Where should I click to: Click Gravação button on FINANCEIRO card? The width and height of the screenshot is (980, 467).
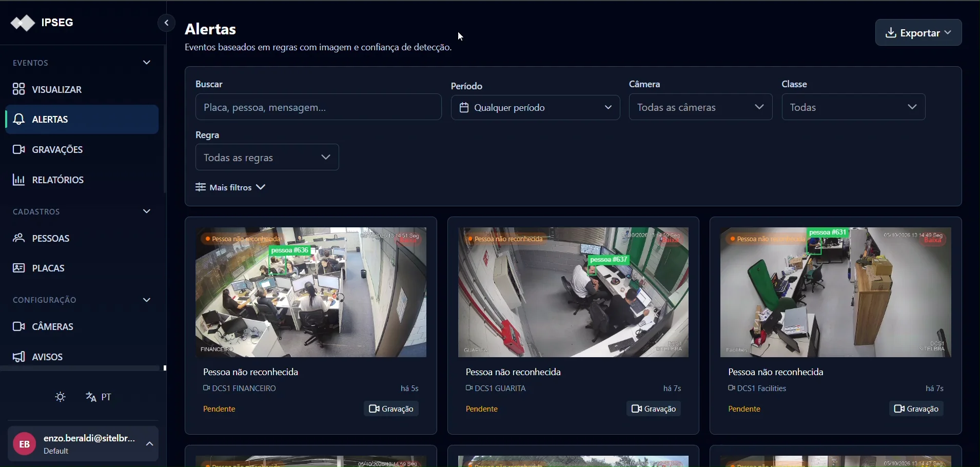point(392,410)
